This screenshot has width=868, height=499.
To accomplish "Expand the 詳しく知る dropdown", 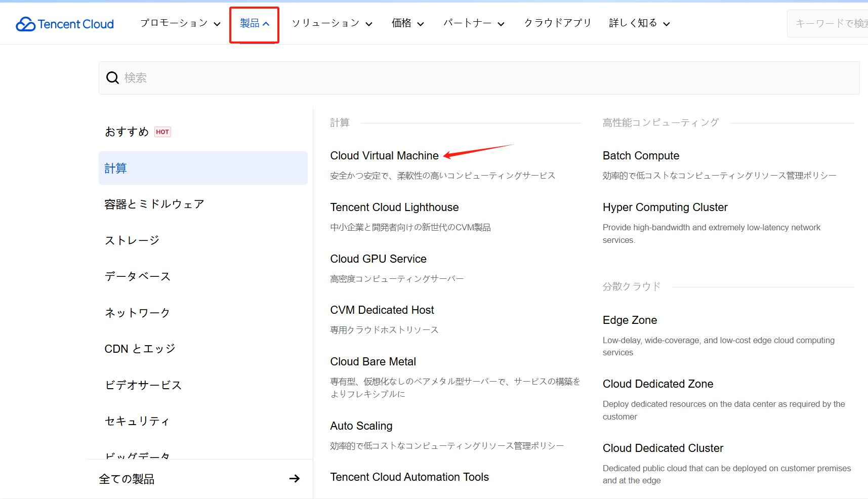I will pyautogui.click(x=639, y=23).
